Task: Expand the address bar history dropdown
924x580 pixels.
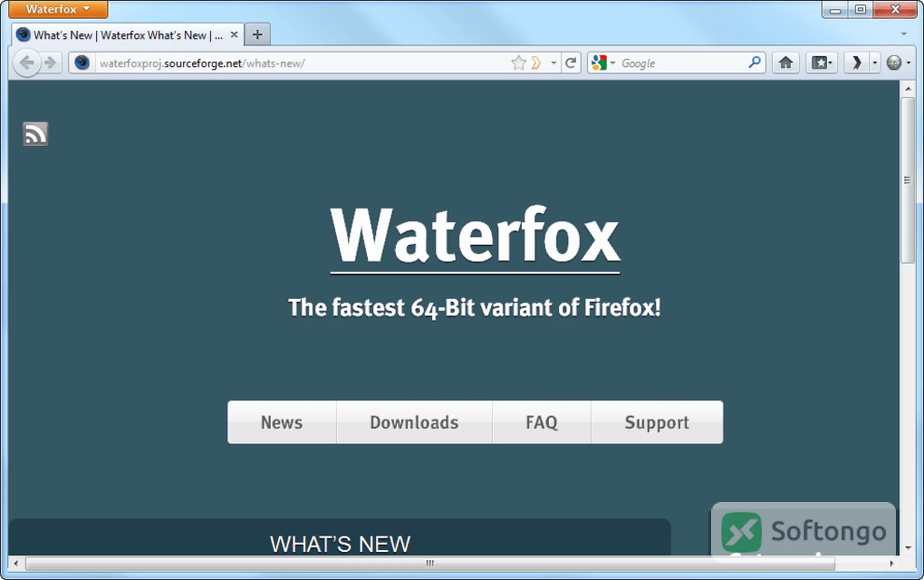Action: coord(553,63)
